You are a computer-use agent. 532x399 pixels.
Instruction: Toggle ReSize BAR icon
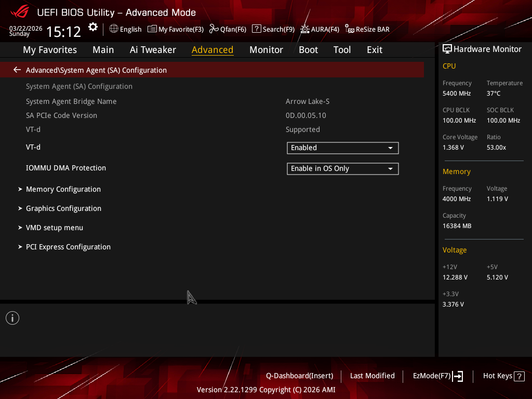click(x=350, y=29)
